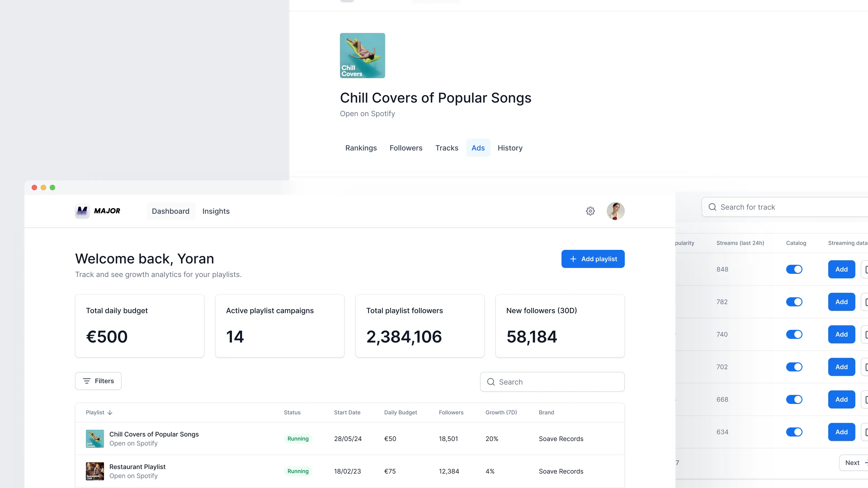Switch to the Followers tab
The height and width of the screenshot is (488, 868).
coord(406,148)
